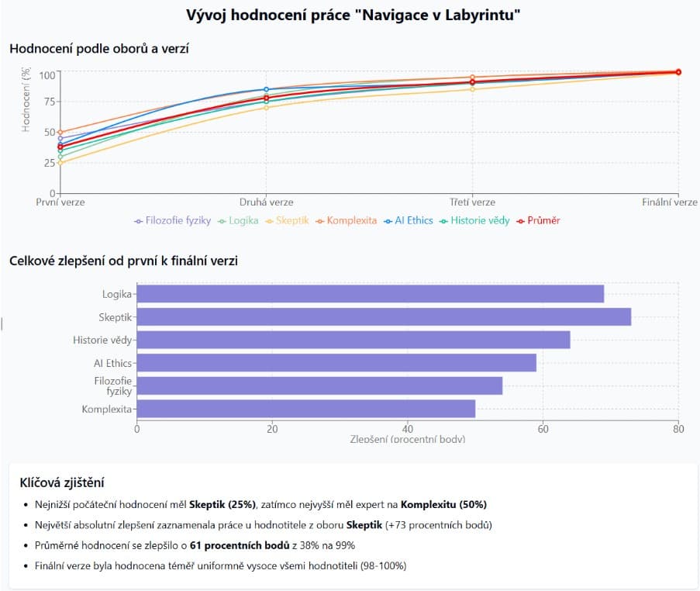Screen dimensions: 700x591
Task: Toggle the Filozofie fyziky series in legend
Action: click(x=178, y=220)
